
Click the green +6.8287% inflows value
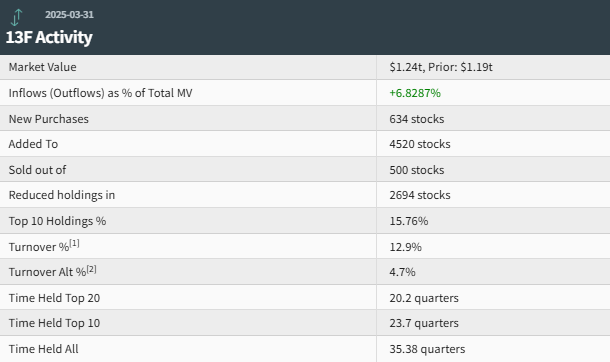(415, 93)
